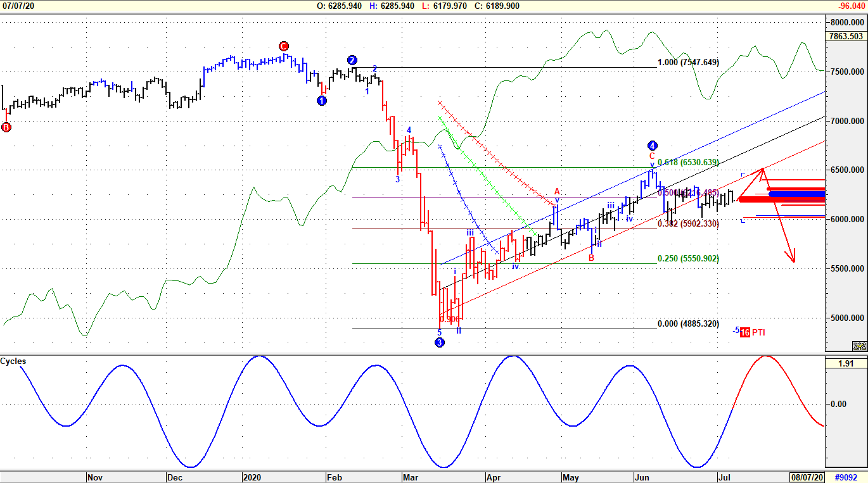The image size is (868, 483).
Task: Click the red C label under circled 4
Action: click(x=651, y=156)
